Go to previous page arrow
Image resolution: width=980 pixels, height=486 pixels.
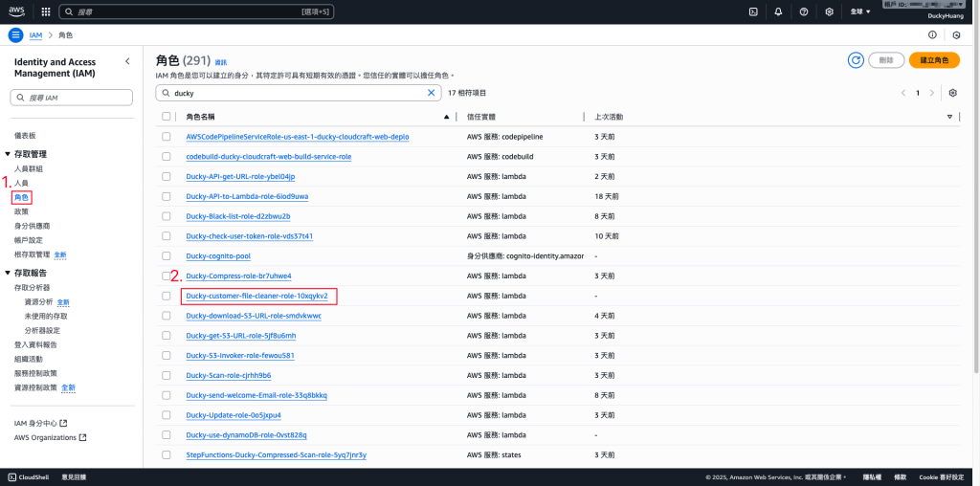point(903,93)
